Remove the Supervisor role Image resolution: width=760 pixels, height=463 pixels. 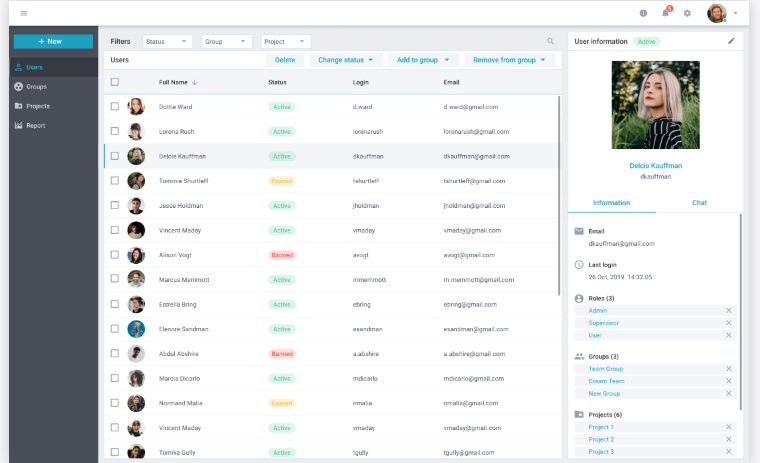coord(728,323)
